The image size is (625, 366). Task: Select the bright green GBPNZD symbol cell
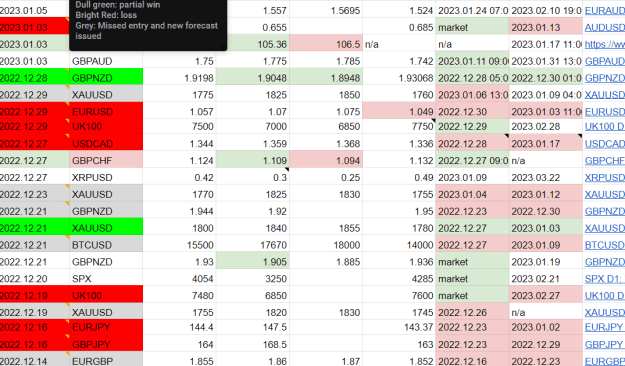(106, 77)
